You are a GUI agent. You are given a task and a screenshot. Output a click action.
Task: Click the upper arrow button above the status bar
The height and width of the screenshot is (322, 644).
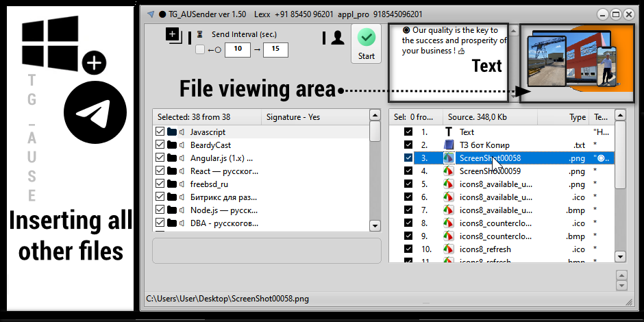[x=622, y=275]
